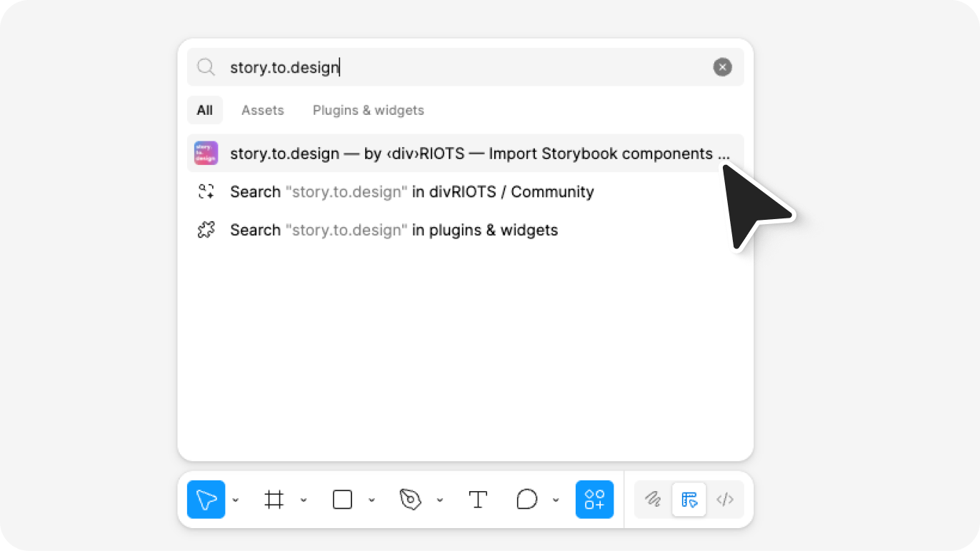Select the Dev Mode code icon
This screenshot has width=980, height=551.
(726, 499)
